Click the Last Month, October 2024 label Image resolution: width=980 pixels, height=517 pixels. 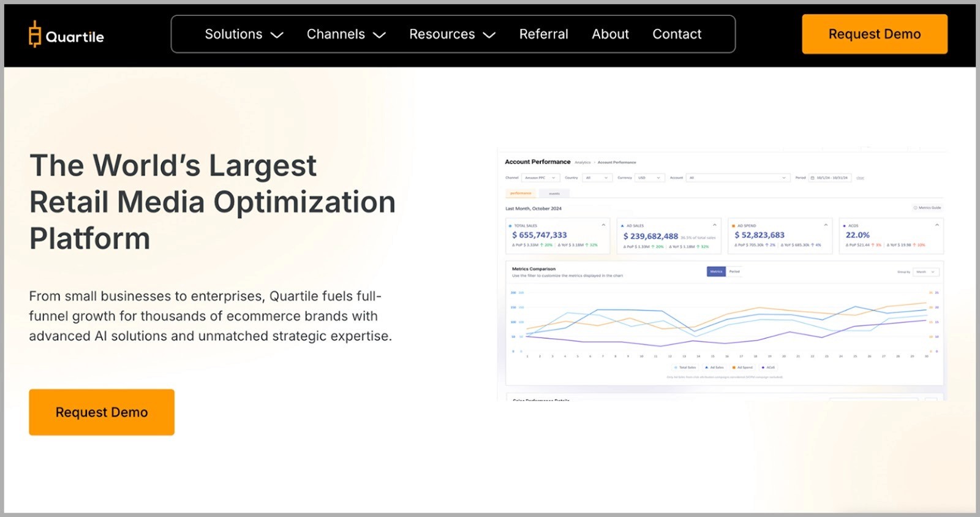[x=533, y=208]
